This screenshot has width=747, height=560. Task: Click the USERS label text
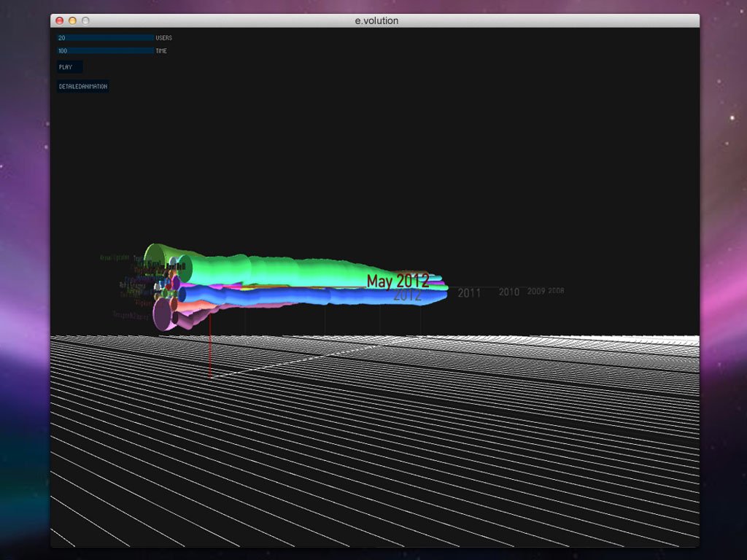[x=164, y=38]
